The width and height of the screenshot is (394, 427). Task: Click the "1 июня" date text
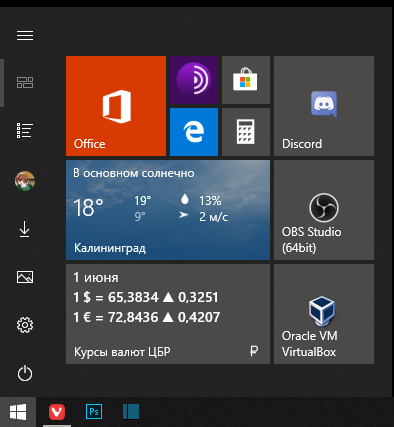click(x=96, y=278)
